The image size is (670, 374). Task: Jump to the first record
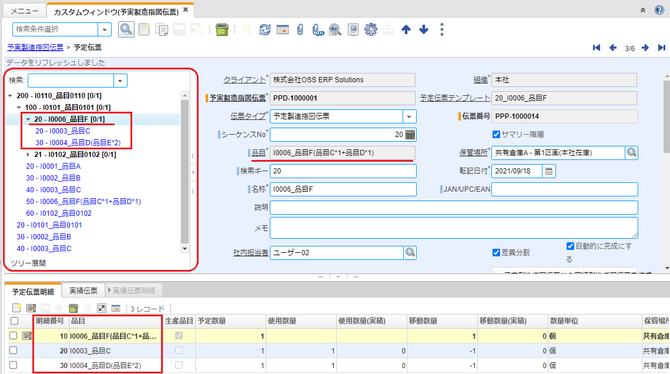[597, 47]
